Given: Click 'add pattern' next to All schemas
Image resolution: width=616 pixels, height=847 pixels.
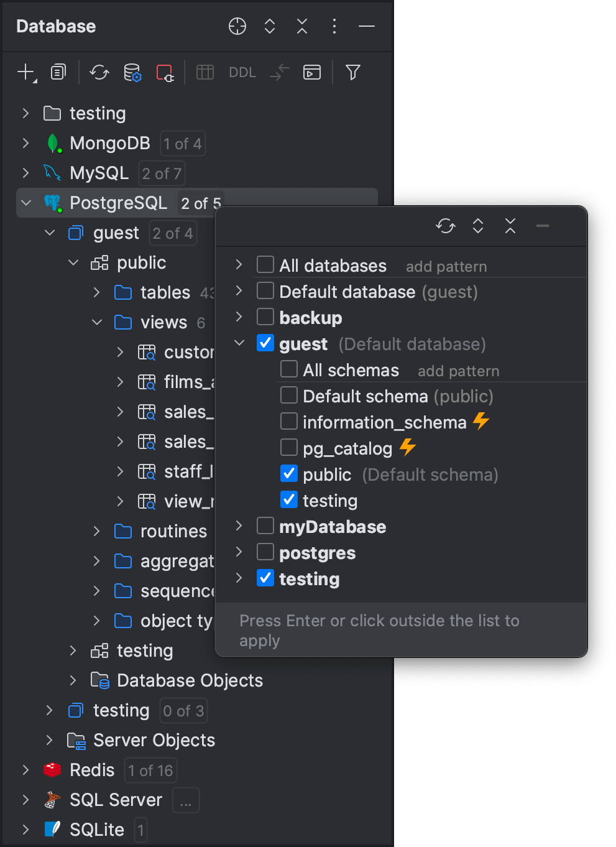Looking at the screenshot, I should [458, 371].
